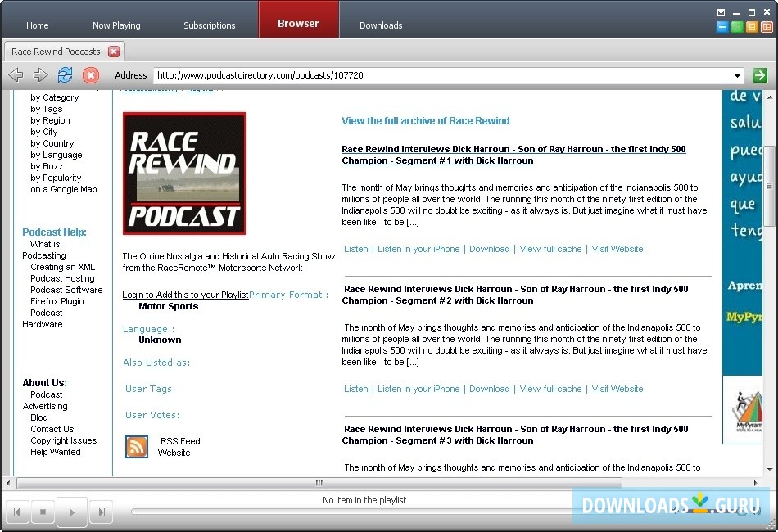This screenshot has width=778, height=532.
Task: Open the Subscriptions tab
Action: pos(210,25)
